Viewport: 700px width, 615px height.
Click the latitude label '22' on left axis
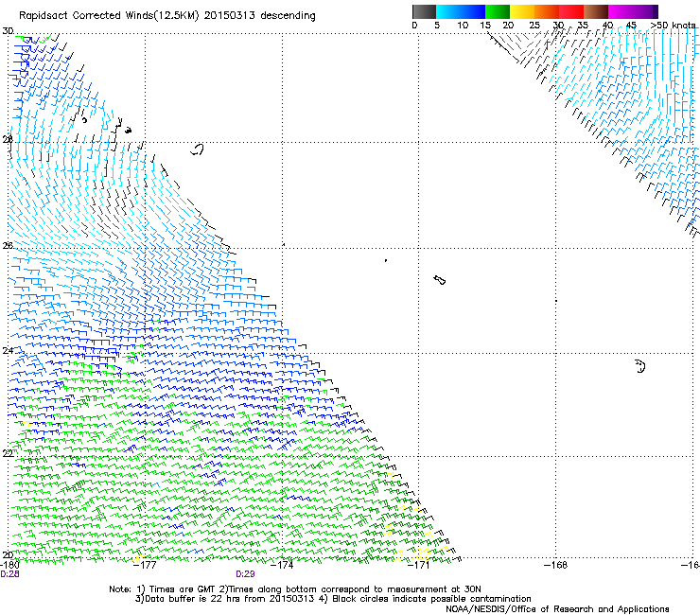[8, 453]
